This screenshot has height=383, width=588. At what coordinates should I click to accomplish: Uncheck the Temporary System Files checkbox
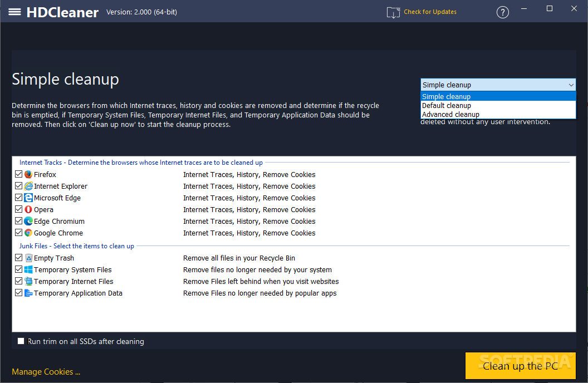[x=19, y=269]
